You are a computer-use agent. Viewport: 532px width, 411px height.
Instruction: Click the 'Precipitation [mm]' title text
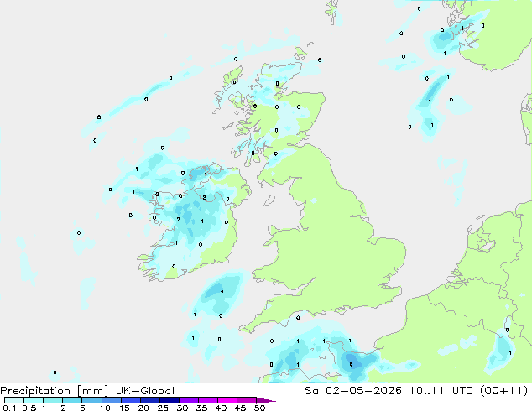click(55, 391)
